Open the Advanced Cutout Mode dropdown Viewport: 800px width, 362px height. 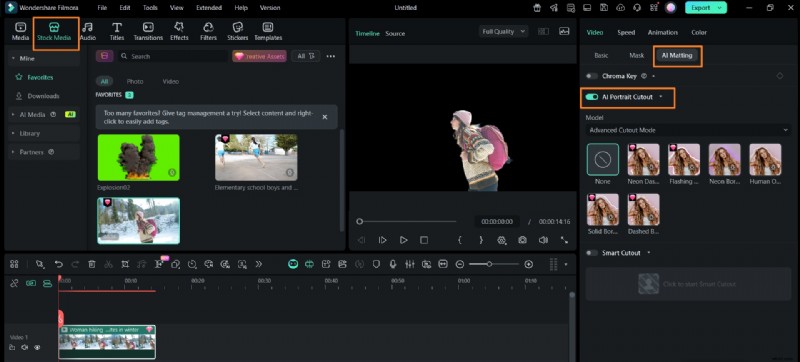[x=689, y=130]
